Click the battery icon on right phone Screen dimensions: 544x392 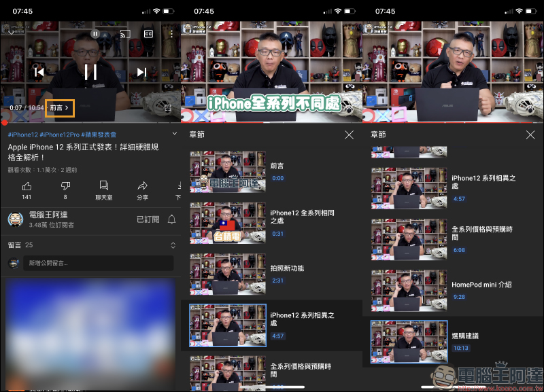coord(531,11)
